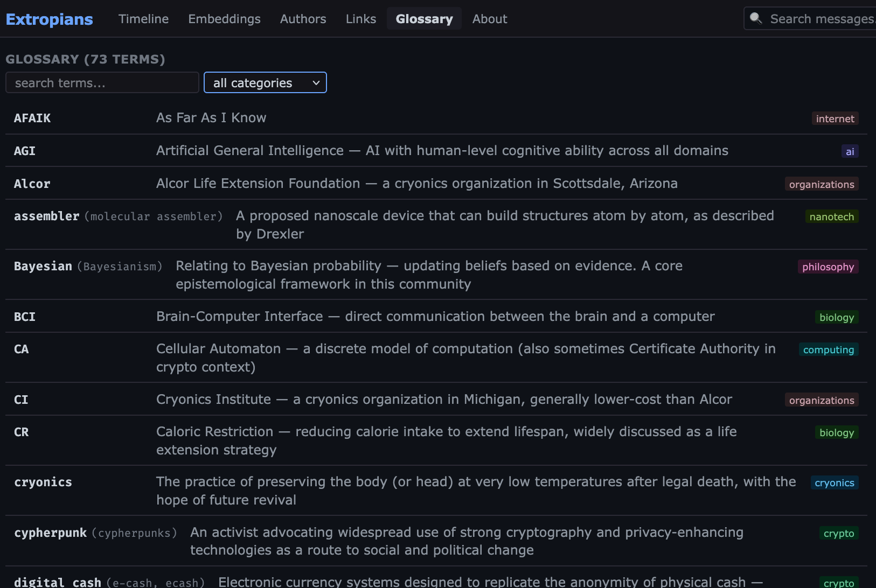Click the ai tag beside AGI
The height and width of the screenshot is (588, 876).
click(x=850, y=151)
